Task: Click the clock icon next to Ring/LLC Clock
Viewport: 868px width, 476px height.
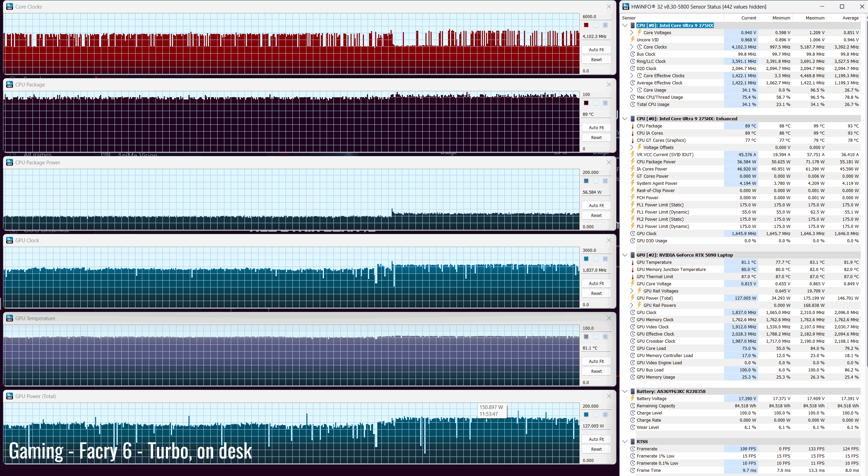Action: [633, 61]
